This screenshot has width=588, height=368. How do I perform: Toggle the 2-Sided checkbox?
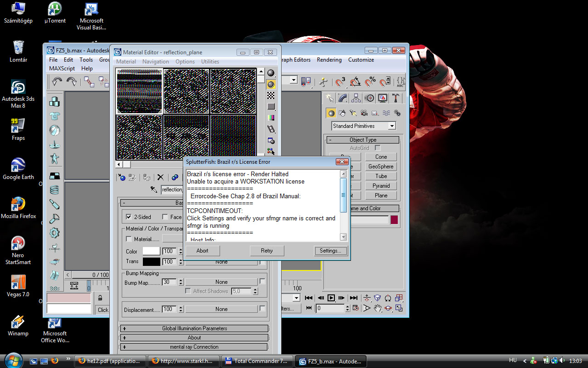click(x=129, y=217)
